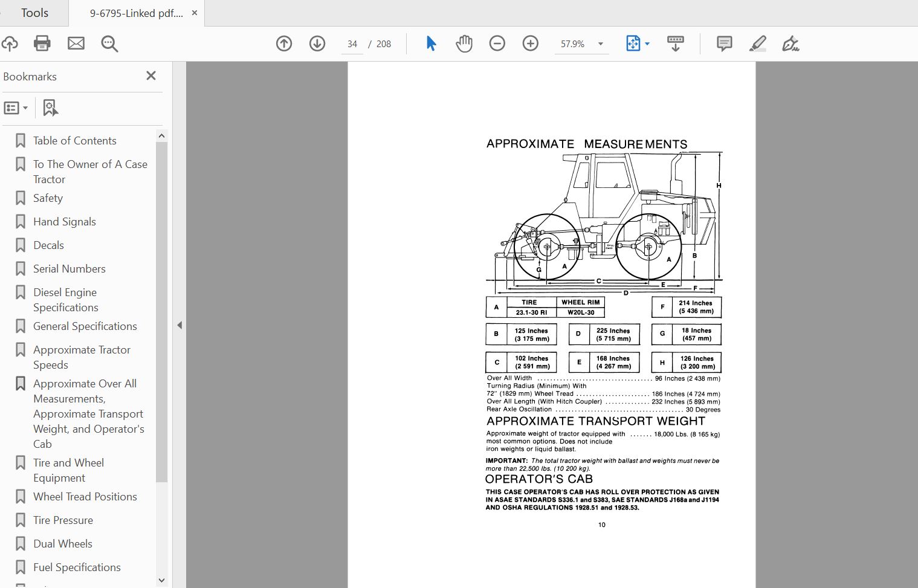Viewport: 918px width, 588px height.
Task: Go to previous page
Action: [283, 43]
